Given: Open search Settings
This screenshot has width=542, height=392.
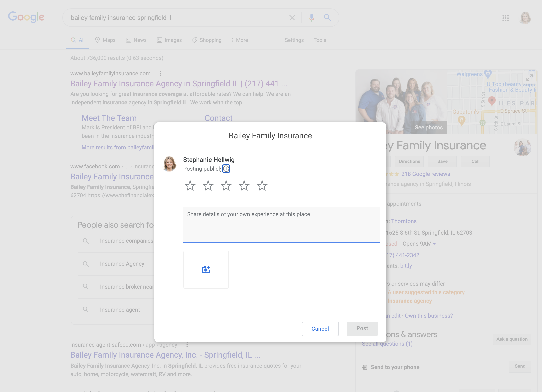Looking at the screenshot, I should coord(294,40).
